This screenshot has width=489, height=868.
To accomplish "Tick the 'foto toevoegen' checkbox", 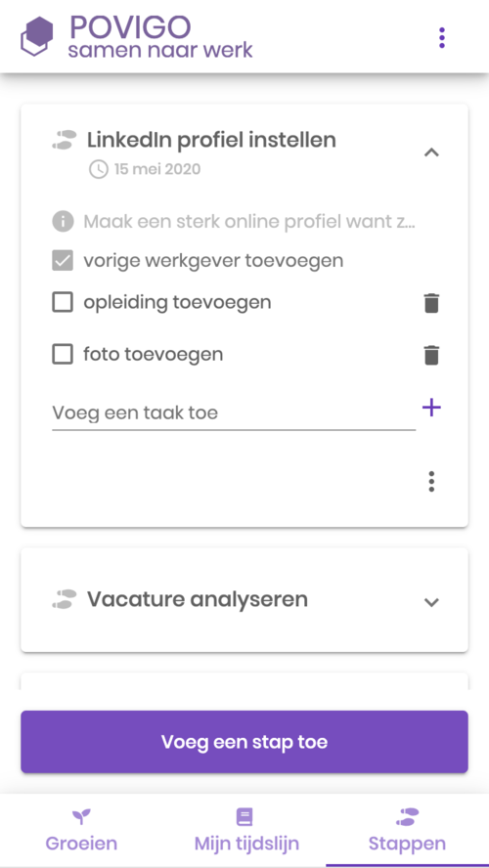I will click(63, 354).
